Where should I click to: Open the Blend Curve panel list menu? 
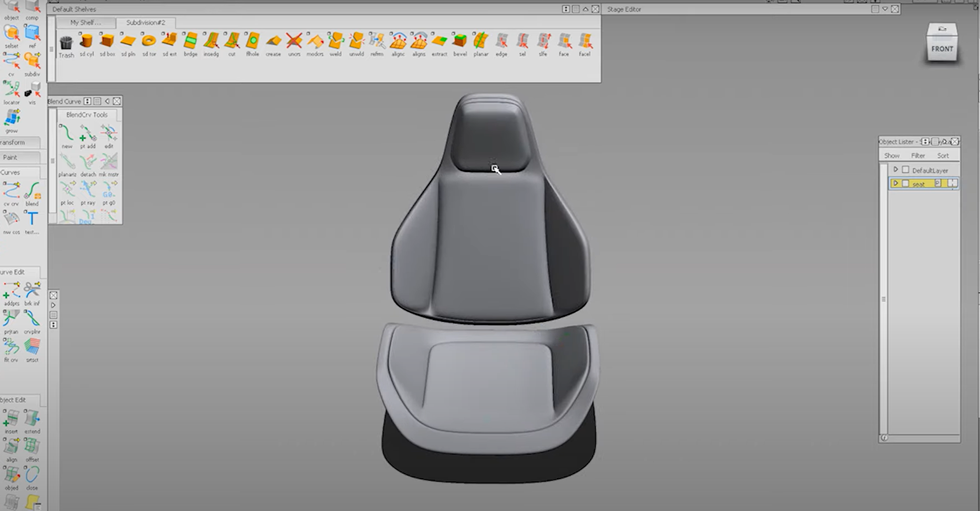97,101
